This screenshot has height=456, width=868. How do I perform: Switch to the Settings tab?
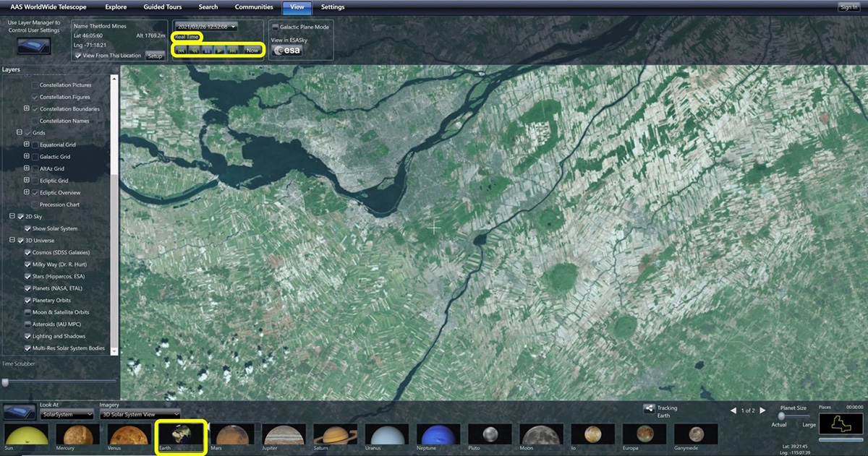[x=333, y=7]
